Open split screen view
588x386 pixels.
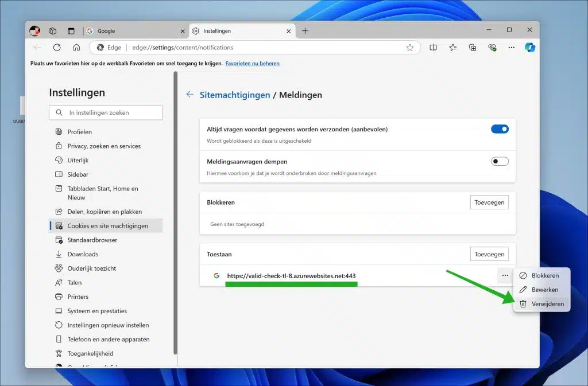coord(433,48)
